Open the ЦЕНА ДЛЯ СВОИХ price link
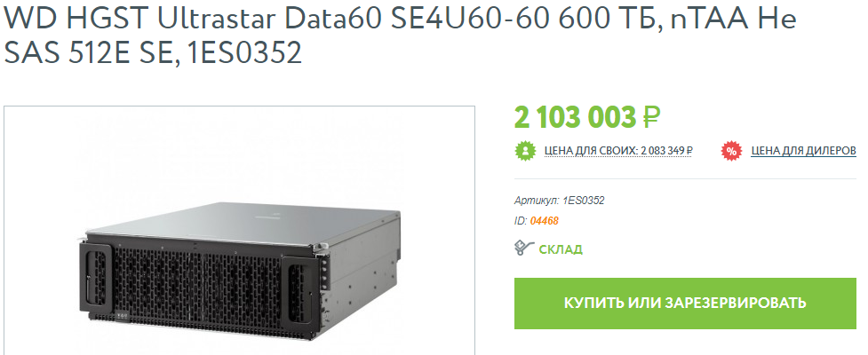This screenshot has height=355, width=868. coord(619,150)
